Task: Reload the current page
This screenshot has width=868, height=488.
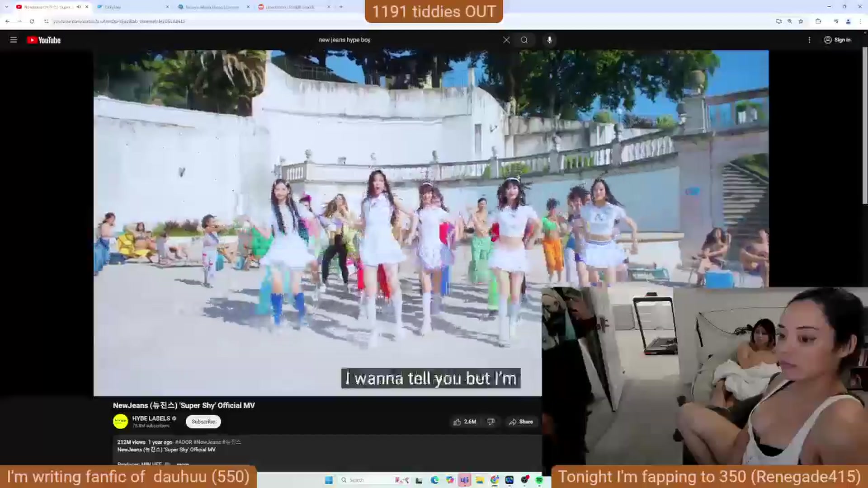Action: click(x=32, y=21)
